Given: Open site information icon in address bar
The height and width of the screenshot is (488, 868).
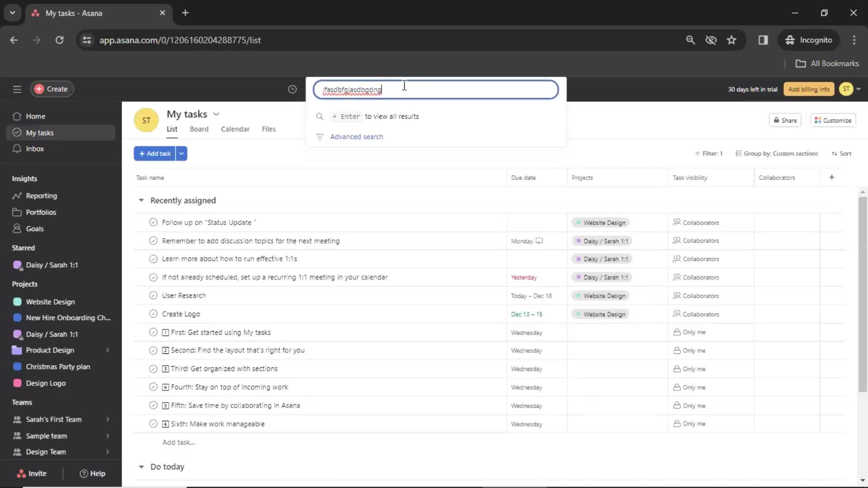Looking at the screenshot, I should [87, 40].
